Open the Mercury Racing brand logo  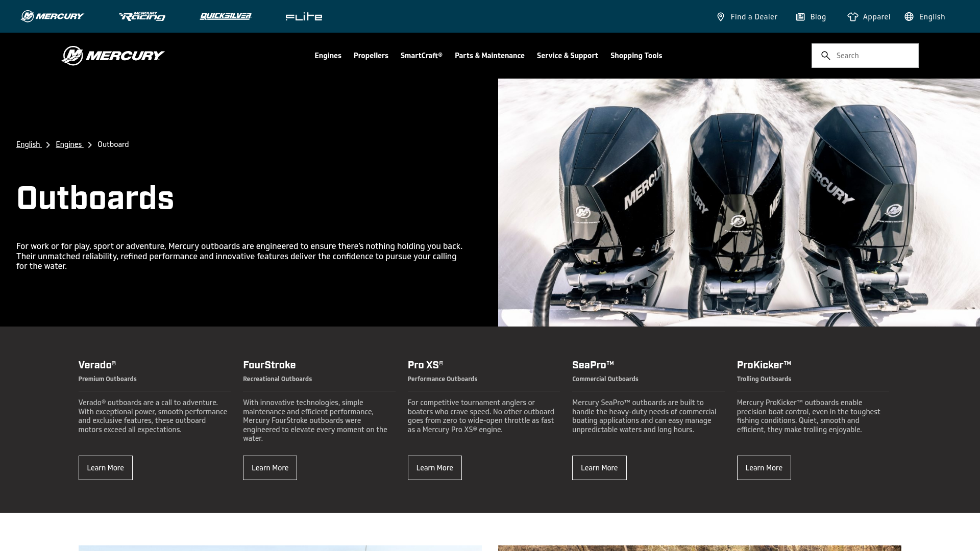point(142,16)
